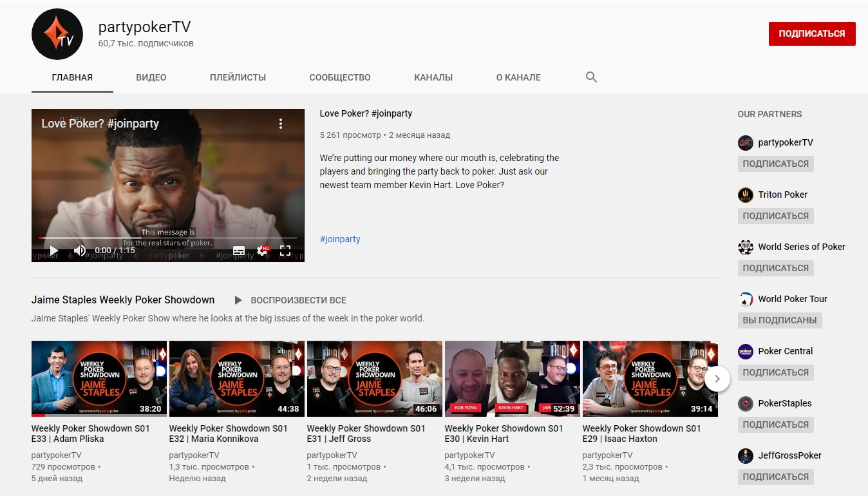Viewport: 868px width, 496px height.
Task: Switch to the ГЛАВНАЯ tab
Action: [72, 77]
